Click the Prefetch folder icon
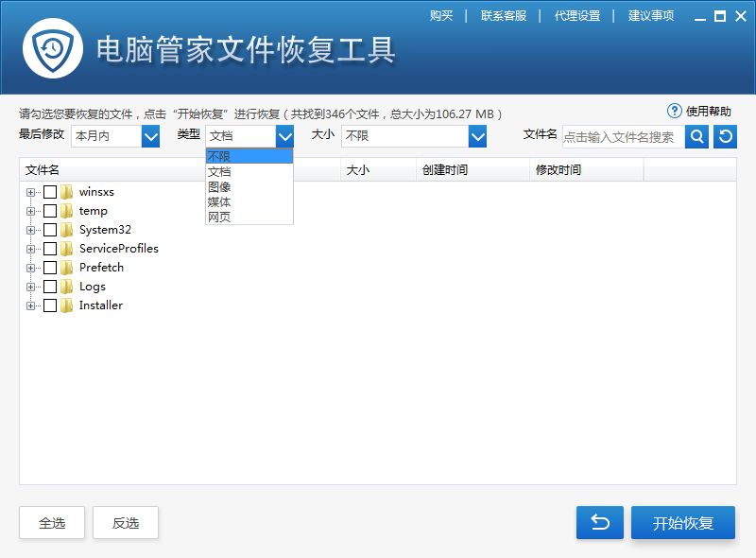The width and height of the screenshot is (756, 558). tap(66, 268)
